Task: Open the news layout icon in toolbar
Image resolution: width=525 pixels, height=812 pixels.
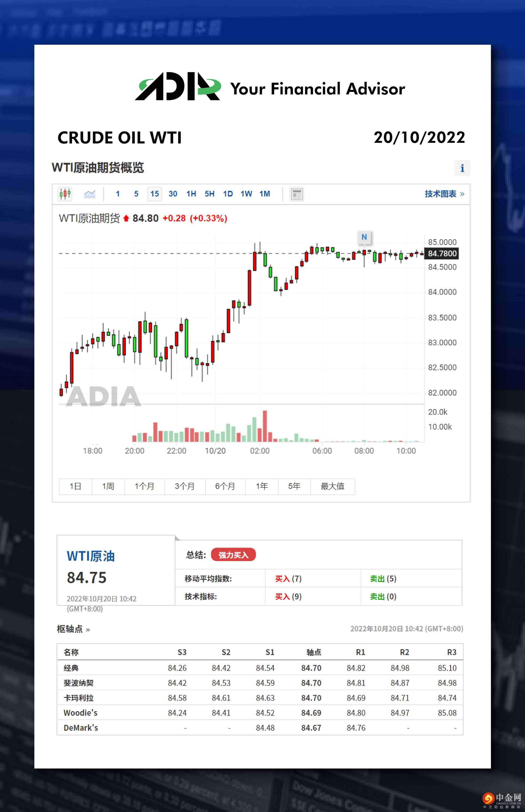Action: coord(297,194)
